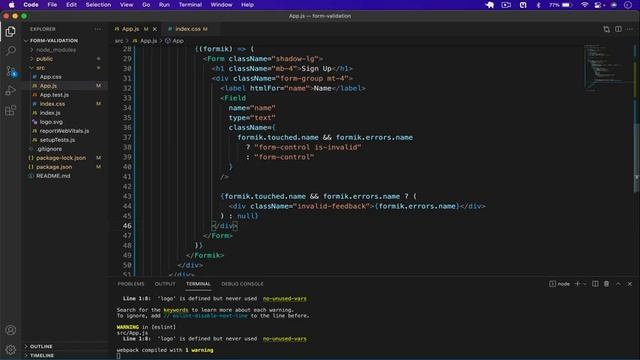640x360 pixels.
Task: Open logo.svg in explorer
Action: [51, 122]
